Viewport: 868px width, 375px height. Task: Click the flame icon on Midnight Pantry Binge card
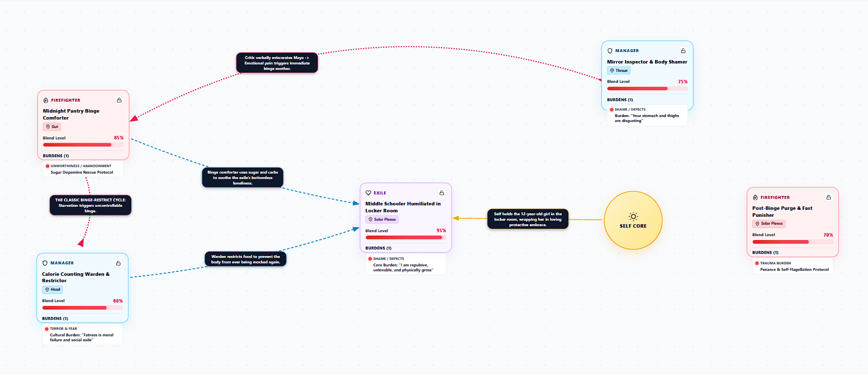46,100
